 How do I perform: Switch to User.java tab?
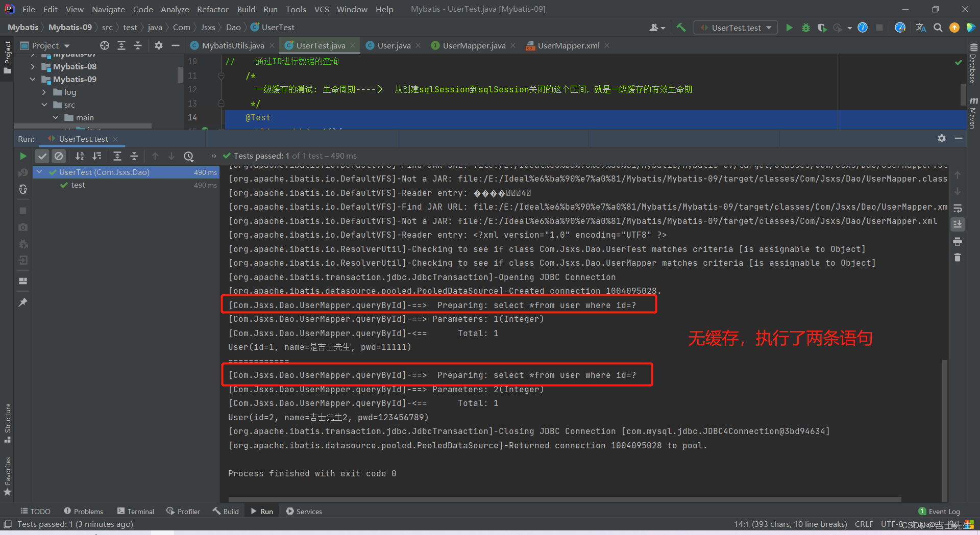pos(394,45)
